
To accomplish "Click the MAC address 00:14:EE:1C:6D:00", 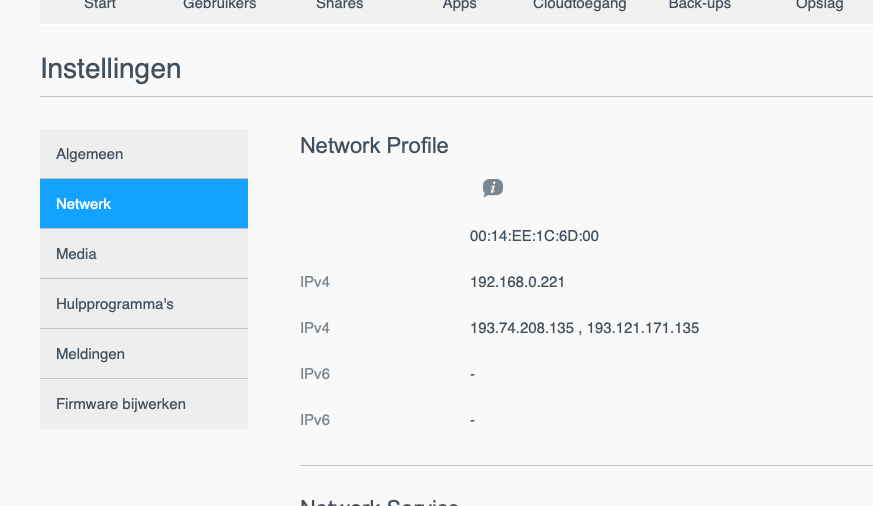I will [534, 236].
